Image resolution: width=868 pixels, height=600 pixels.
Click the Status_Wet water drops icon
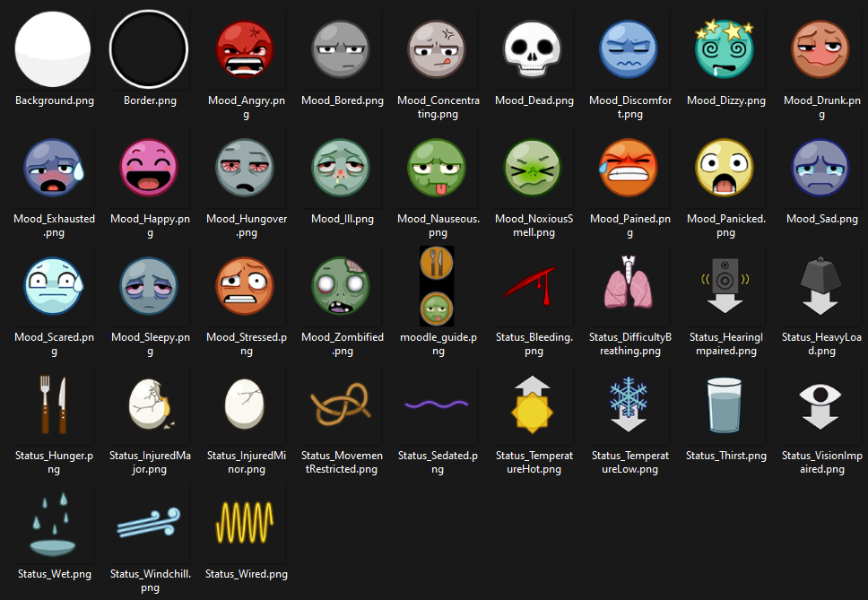point(53,524)
